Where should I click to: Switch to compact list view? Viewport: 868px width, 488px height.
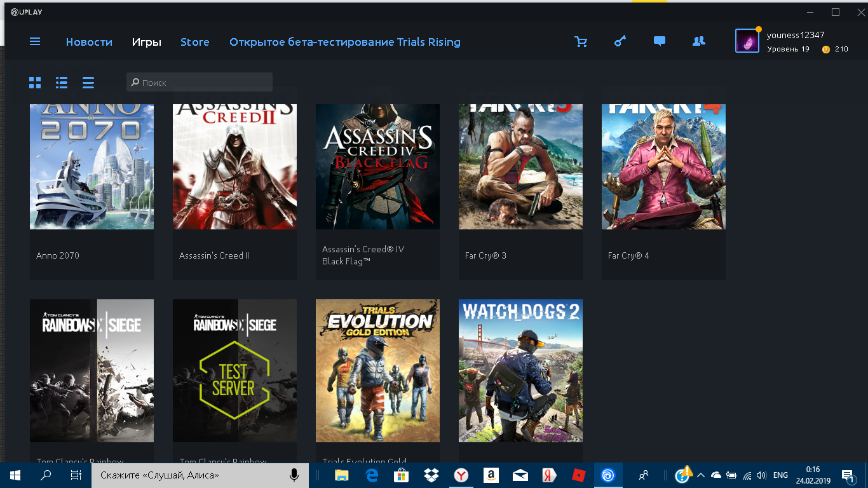[88, 83]
